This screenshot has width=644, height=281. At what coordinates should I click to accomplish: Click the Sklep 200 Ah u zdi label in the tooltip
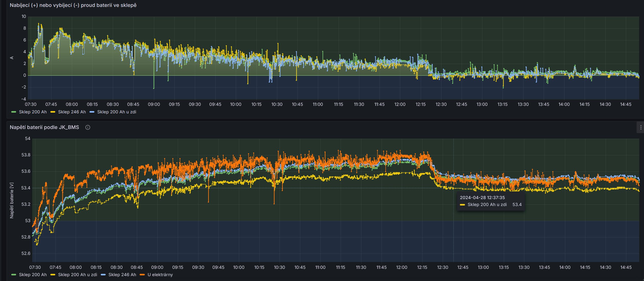tap(487, 204)
